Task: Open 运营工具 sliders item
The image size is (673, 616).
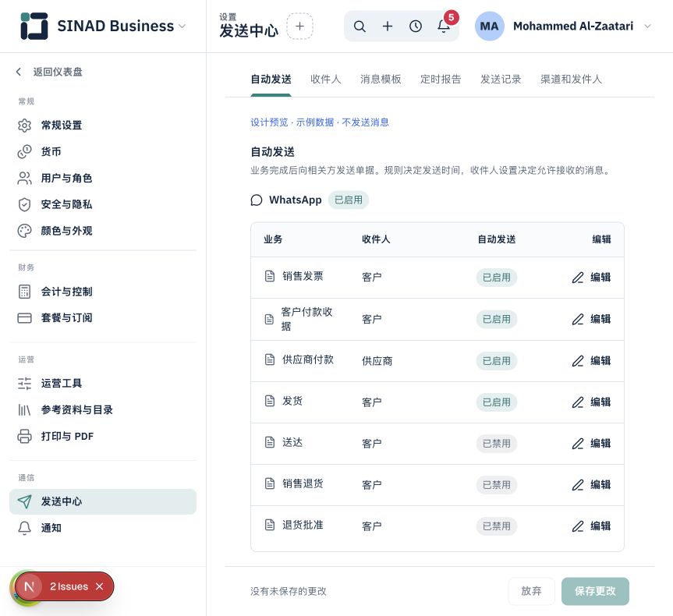Action: point(103,384)
